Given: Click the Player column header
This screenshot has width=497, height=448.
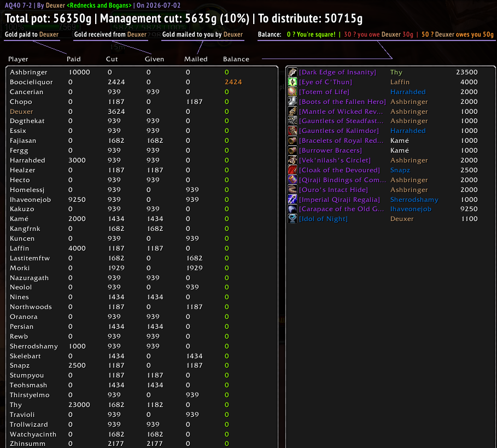Looking at the screenshot, I should click(18, 59).
